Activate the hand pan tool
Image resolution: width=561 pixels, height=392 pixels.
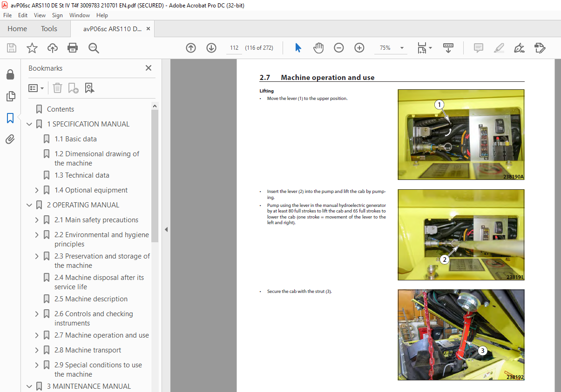coord(318,48)
